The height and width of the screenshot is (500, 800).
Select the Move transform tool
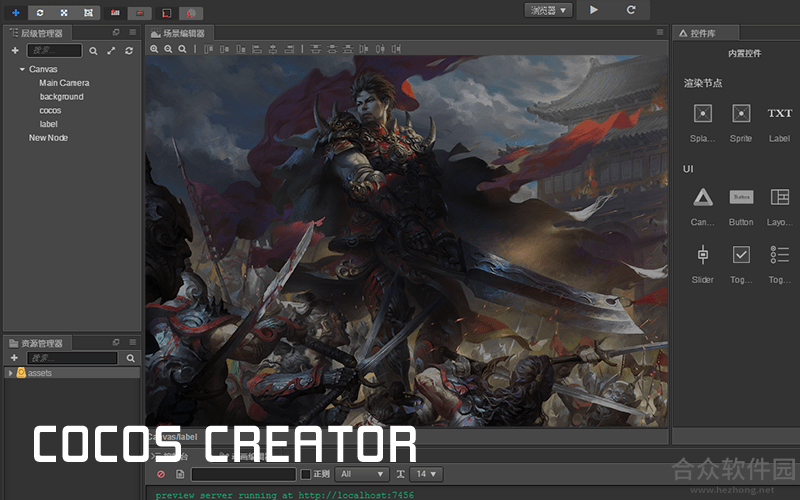[x=15, y=12]
